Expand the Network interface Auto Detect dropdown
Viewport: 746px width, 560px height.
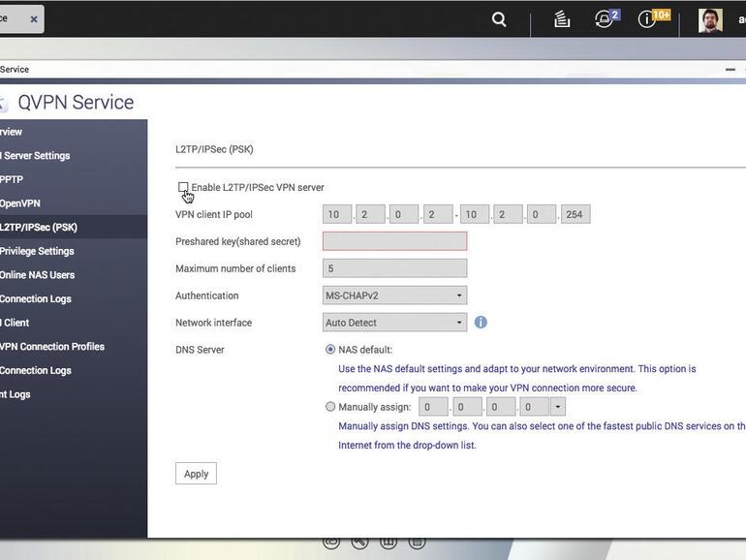(x=394, y=323)
